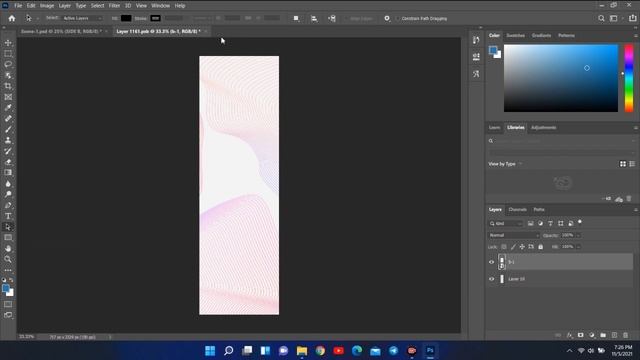Toggle Lock all padlock icon

pyautogui.click(x=540, y=247)
